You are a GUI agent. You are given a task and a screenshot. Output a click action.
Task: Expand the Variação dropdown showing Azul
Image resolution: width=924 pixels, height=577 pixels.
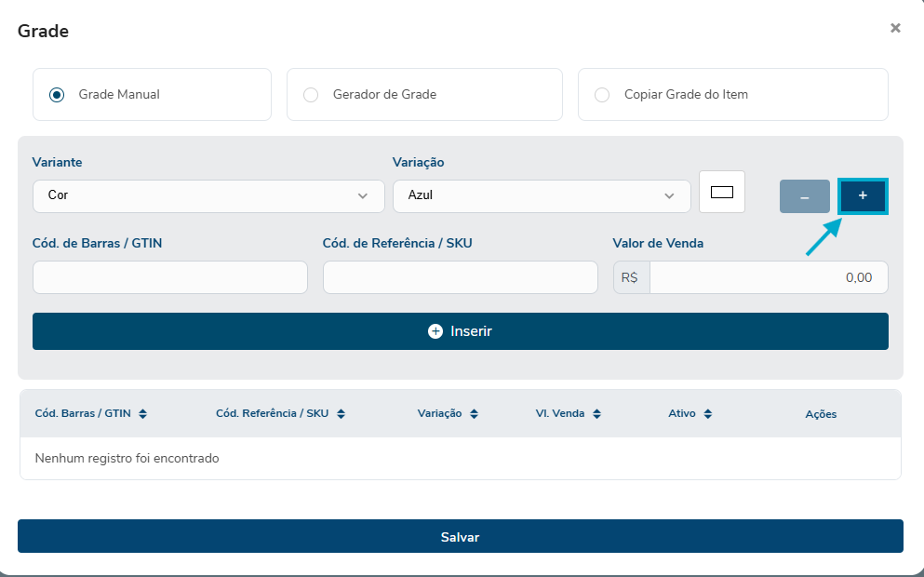[542, 196]
